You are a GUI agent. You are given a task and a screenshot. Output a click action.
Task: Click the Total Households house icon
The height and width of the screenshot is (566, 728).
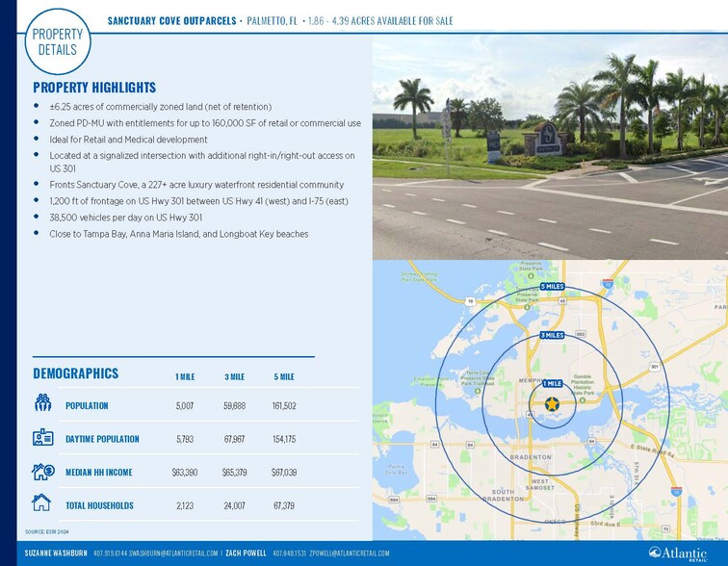pyautogui.click(x=42, y=503)
